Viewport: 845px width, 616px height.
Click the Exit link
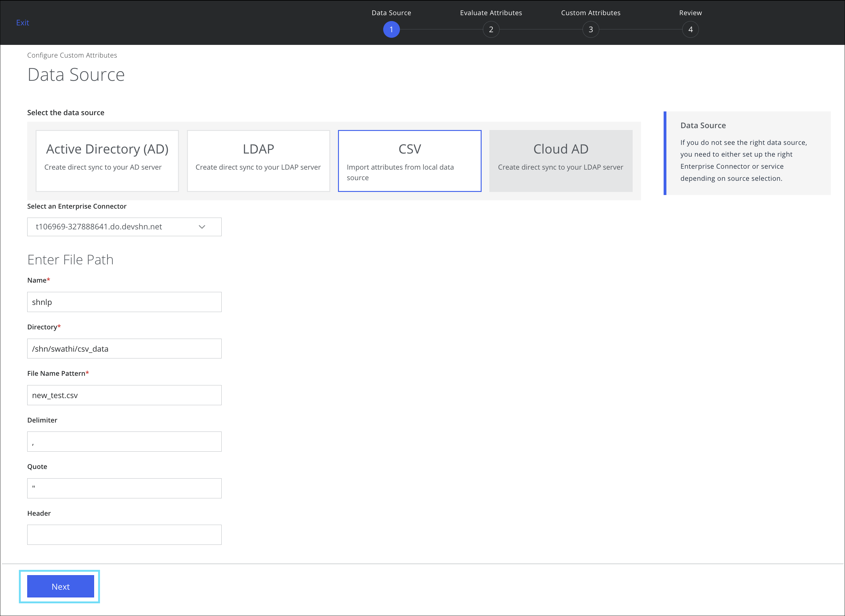coord(22,22)
